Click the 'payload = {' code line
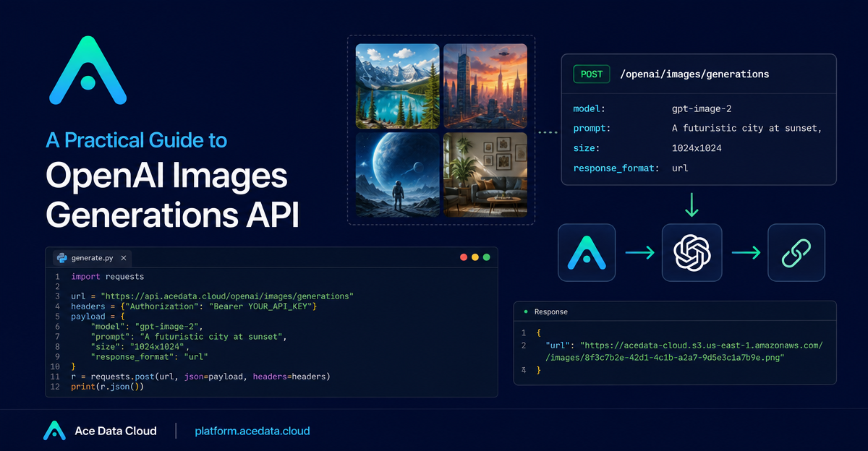Screen dimensions: 868x451 coord(98,317)
